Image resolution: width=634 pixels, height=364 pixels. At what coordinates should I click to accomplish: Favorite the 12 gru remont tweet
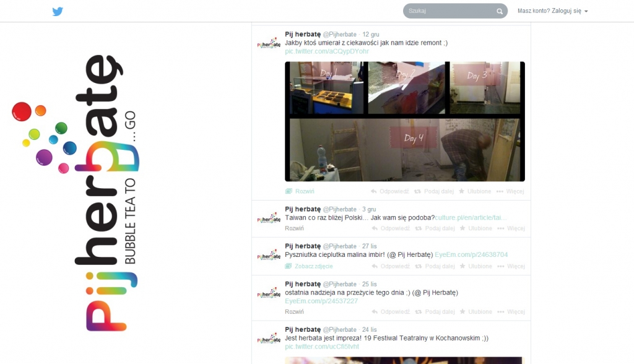475,191
